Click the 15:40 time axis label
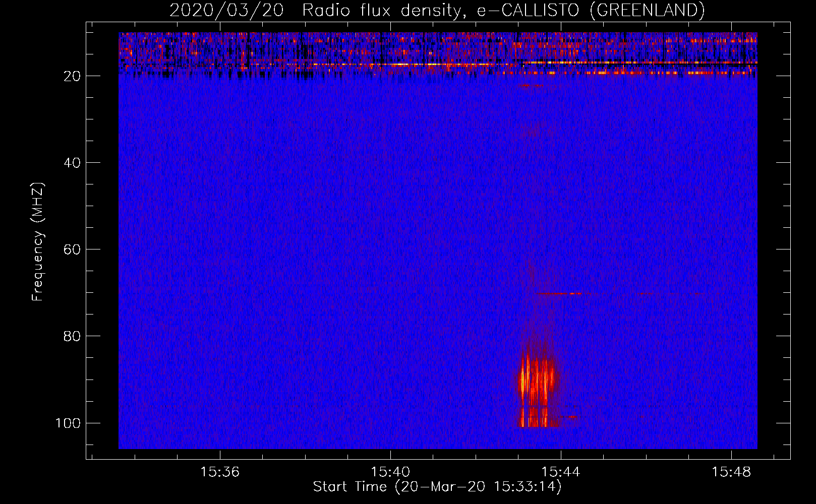Screen dimensions: 816x504 pos(390,472)
